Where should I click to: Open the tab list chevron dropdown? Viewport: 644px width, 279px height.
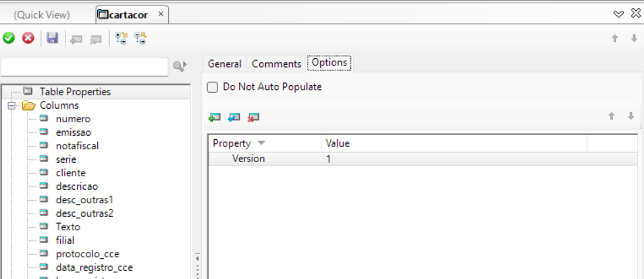618,14
